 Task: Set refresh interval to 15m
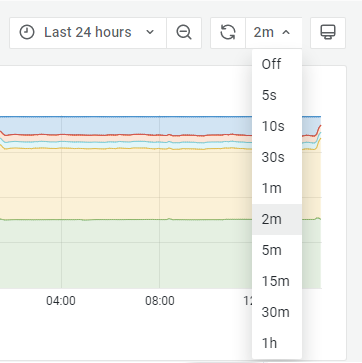point(277,281)
